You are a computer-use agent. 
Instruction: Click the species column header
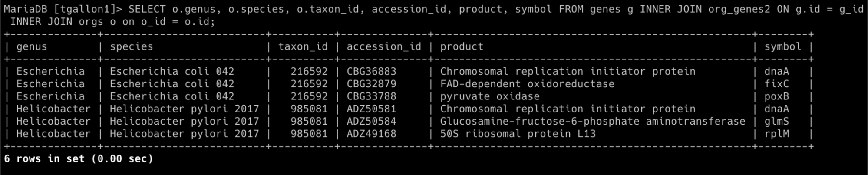(131, 46)
